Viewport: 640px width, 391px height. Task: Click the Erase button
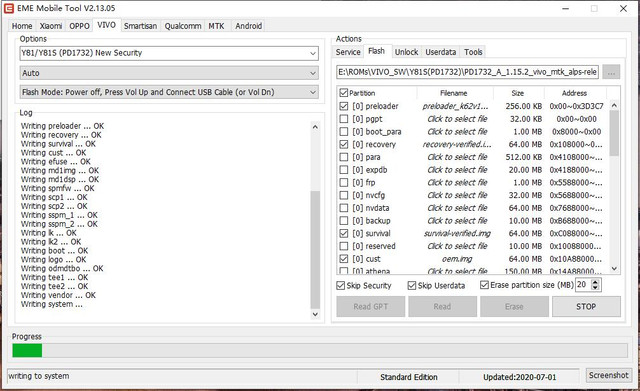514,307
